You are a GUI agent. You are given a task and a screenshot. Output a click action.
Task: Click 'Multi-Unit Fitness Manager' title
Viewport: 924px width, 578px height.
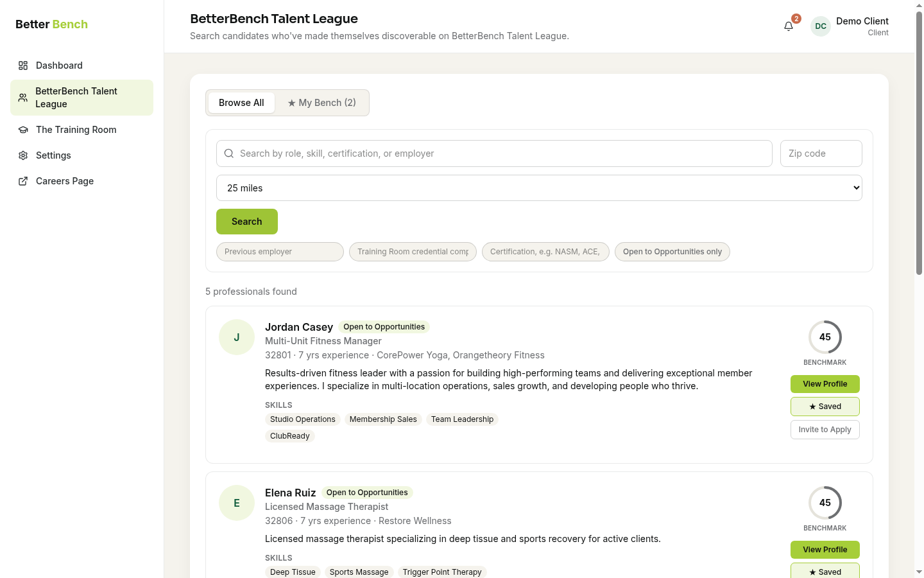323,341
